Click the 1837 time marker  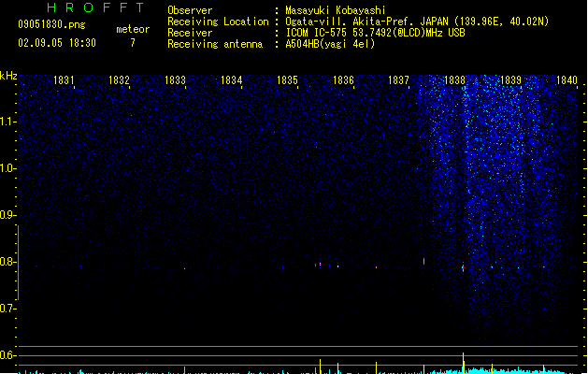coord(398,80)
